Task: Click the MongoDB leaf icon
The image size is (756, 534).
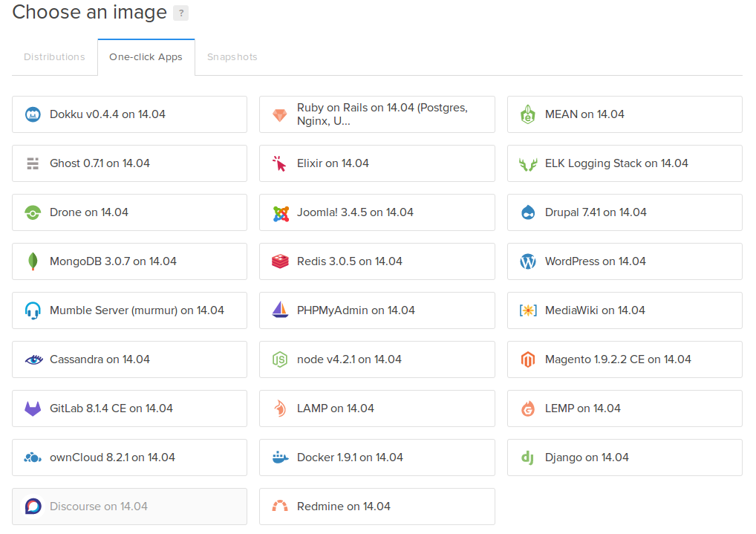Action: [x=33, y=261]
